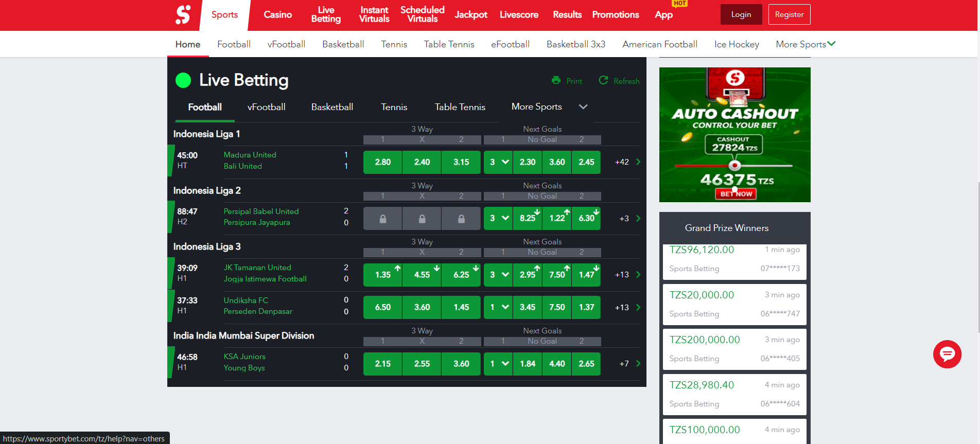Open the App download page

(664, 14)
